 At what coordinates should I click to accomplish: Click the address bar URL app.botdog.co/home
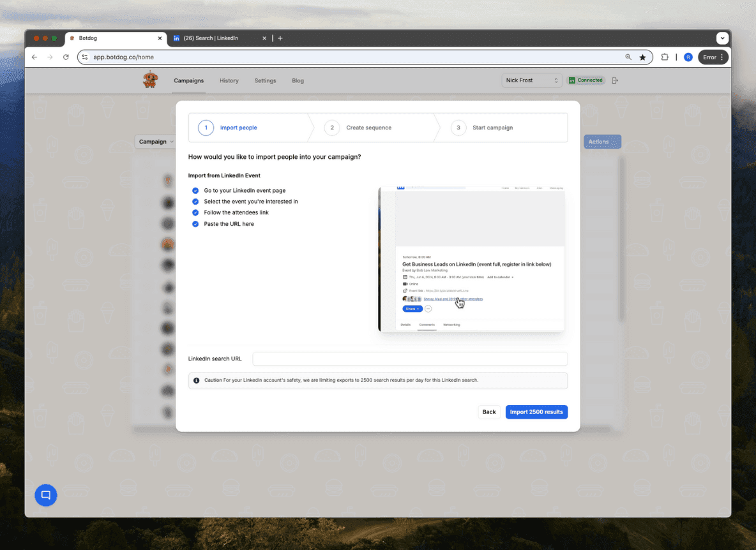tap(123, 57)
